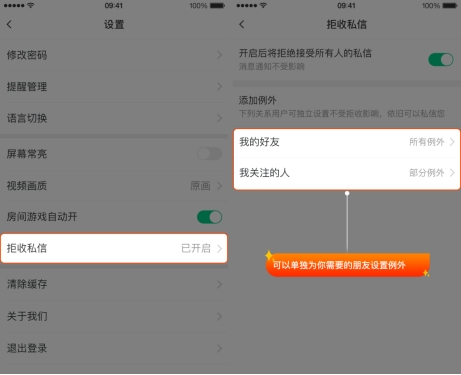Click the 原画 value text
Screen dimensions: 461x375
pyautogui.click(x=200, y=186)
